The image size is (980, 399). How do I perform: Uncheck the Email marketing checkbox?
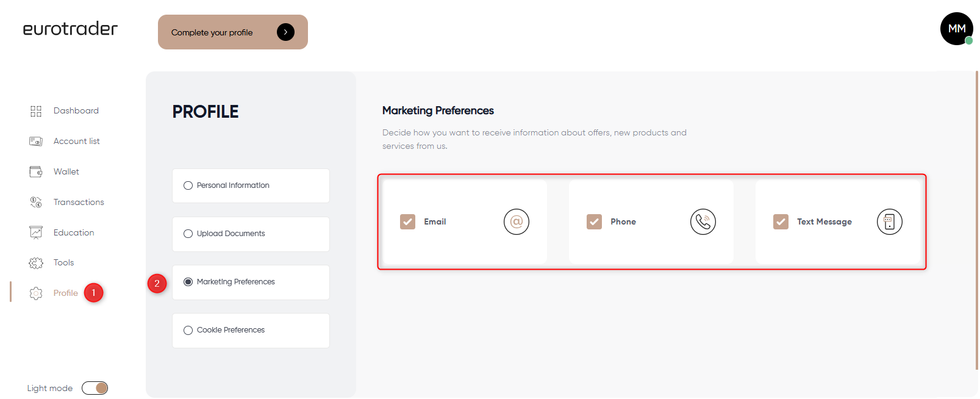(x=407, y=221)
